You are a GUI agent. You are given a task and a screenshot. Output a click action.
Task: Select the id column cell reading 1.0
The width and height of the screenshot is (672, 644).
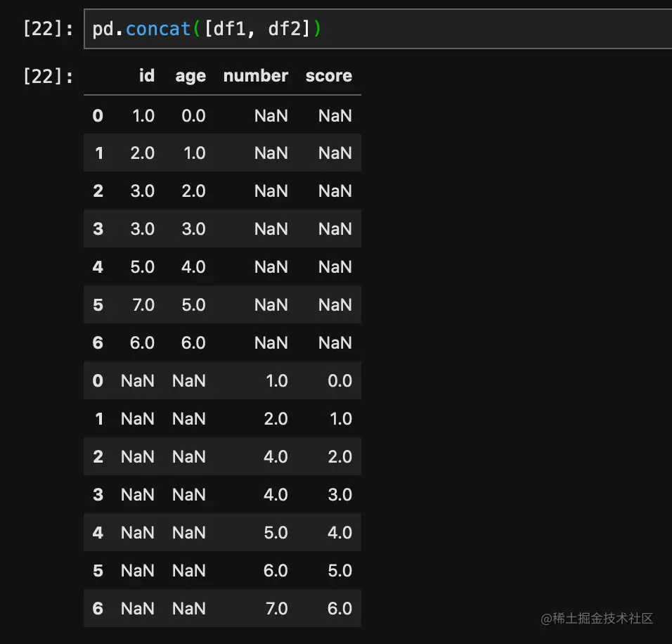[x=143, y=115]
